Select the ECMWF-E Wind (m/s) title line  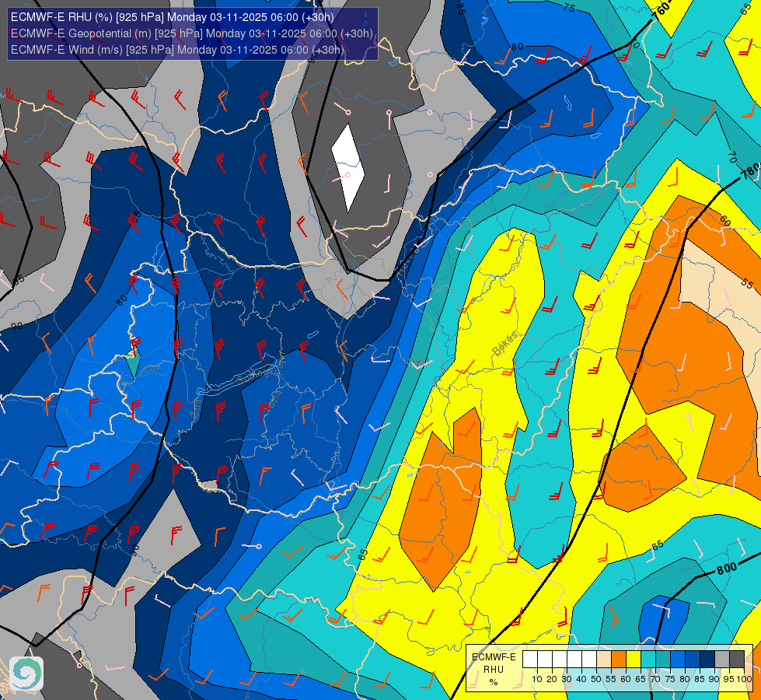[177, 50]
